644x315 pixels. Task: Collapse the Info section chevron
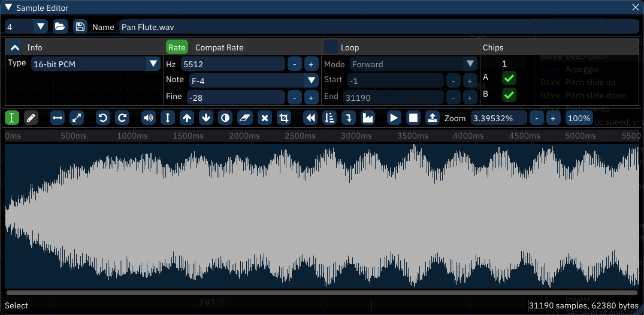point(15,48)
